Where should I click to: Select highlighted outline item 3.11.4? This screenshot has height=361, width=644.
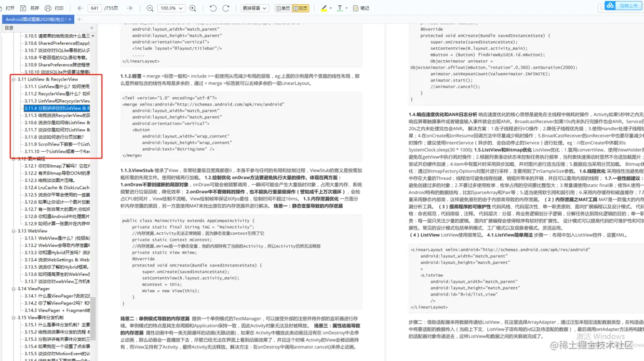57,108
